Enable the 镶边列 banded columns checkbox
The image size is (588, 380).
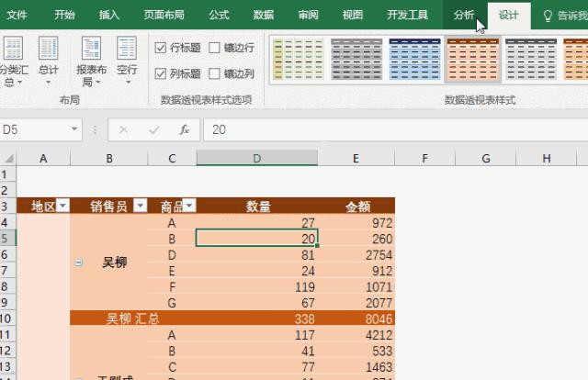(x=214, y=73)
